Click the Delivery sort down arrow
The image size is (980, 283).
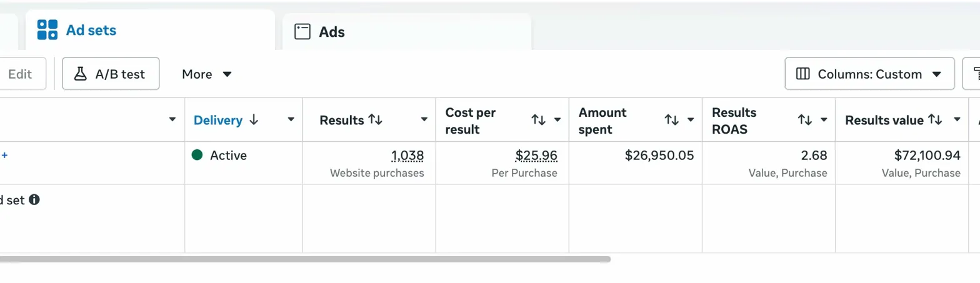[x=253, y=120]
